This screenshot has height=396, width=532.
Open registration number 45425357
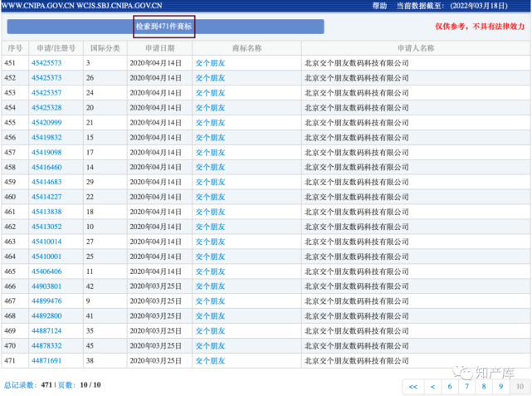[x=46, y=93]
